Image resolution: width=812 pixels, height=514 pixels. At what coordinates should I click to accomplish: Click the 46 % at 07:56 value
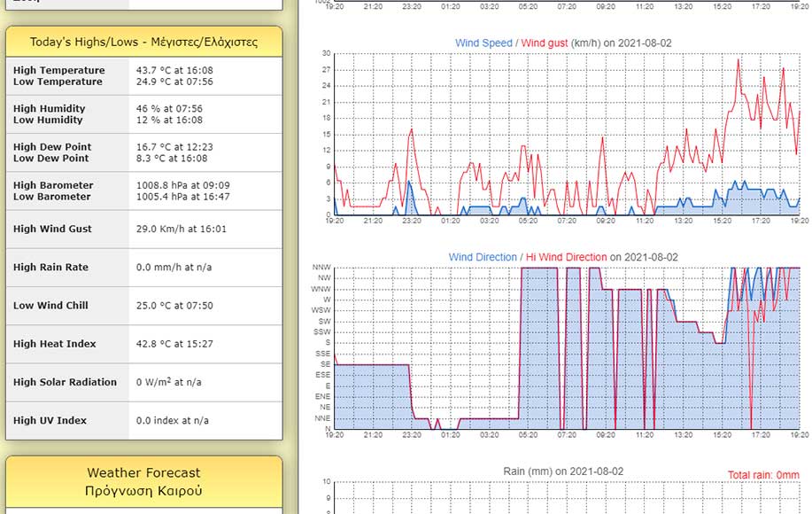pos(169,108)
